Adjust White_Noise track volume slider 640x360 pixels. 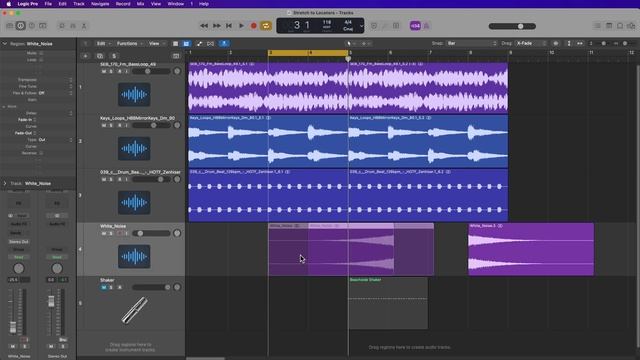(151, 233)
